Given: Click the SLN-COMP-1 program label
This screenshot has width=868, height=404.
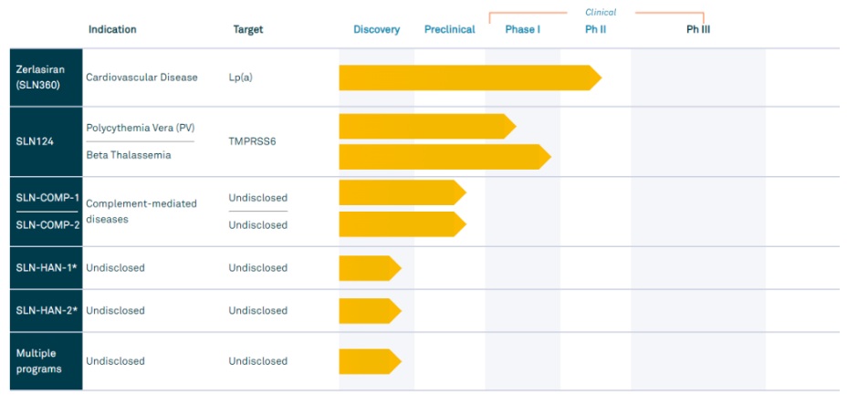Looking at the screenshot, I should 46,198.
